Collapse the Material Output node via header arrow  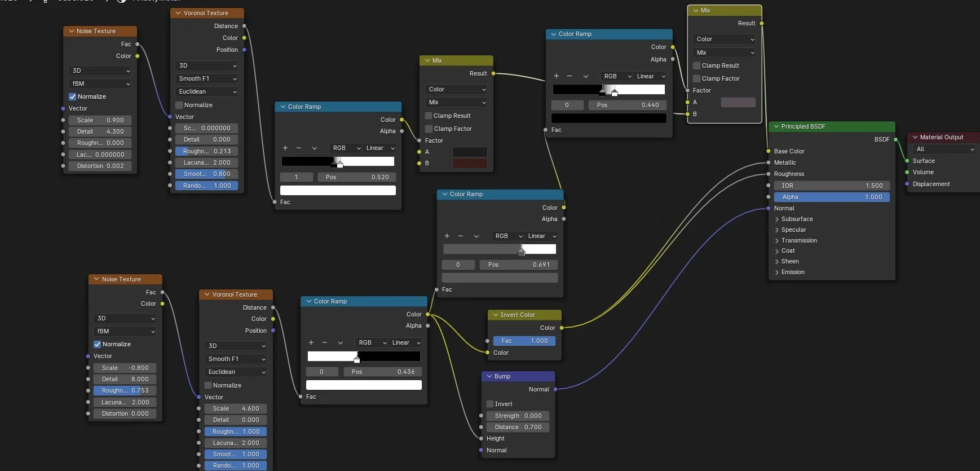pyautogui.click(x=915, y=137)
